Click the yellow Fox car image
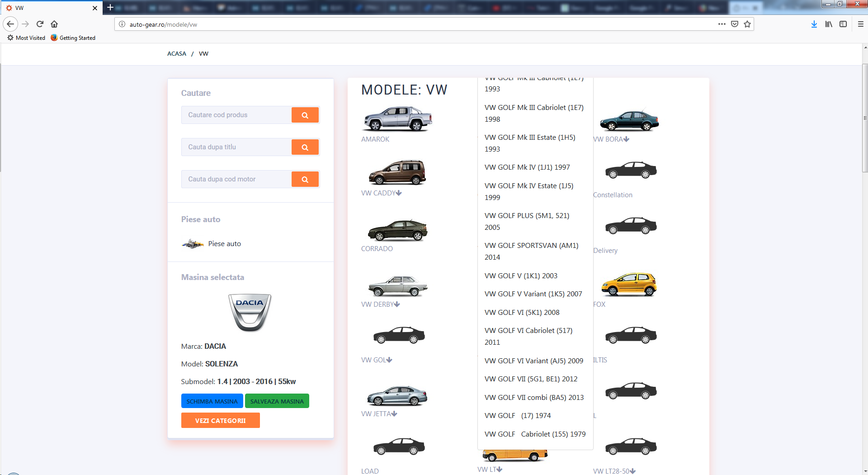Viewport: 868px width, 475px height. 629,284
